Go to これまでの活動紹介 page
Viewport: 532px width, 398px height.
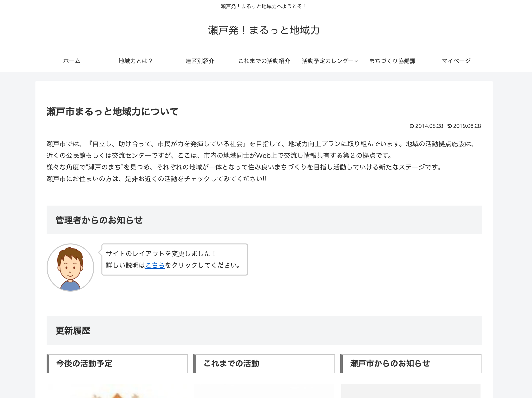pyautogui.click(x=264, y=61)
